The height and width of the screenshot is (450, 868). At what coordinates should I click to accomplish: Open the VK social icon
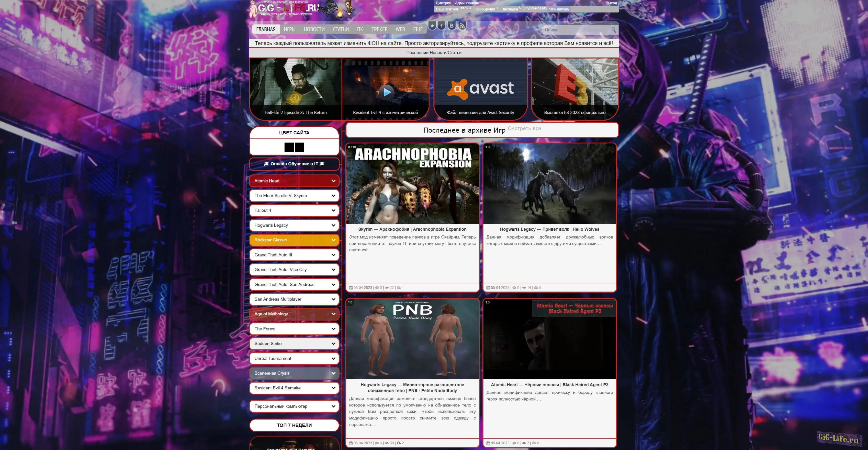coord(452,26)
